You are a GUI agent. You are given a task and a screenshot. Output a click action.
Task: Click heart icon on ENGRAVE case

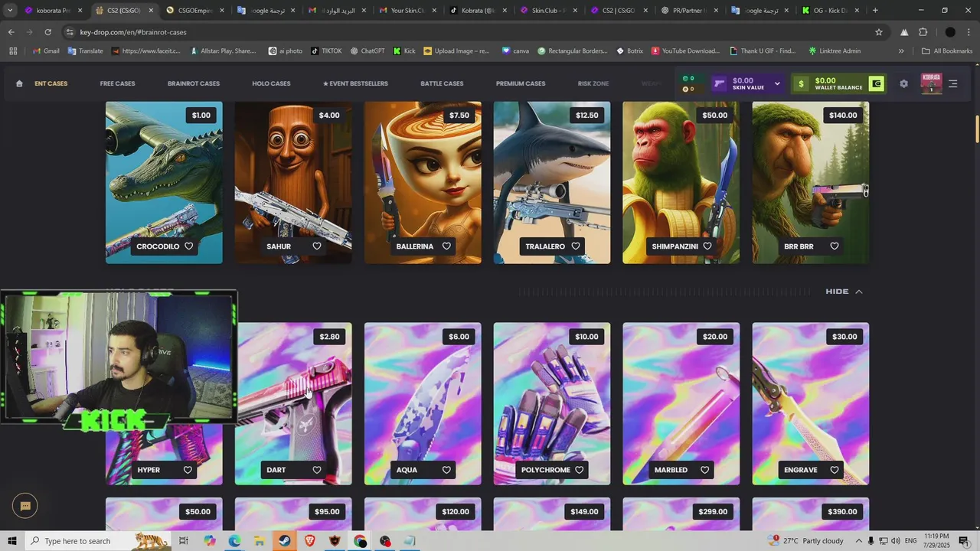[x=835, y=470]
